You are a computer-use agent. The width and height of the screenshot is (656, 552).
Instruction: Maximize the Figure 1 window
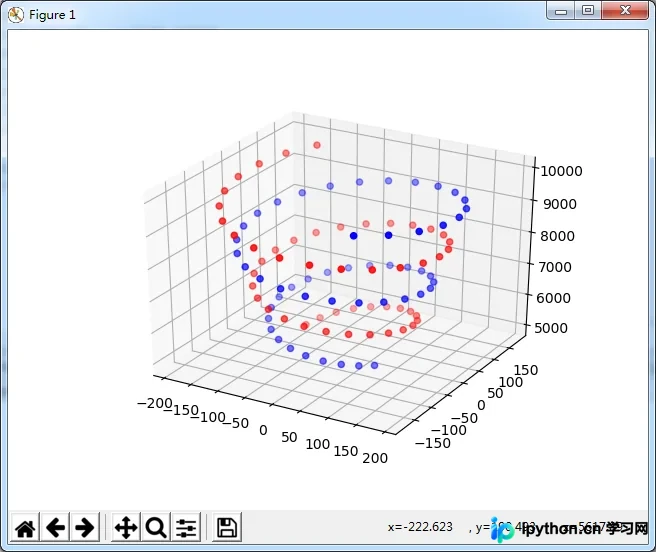(x=588, y=10)
